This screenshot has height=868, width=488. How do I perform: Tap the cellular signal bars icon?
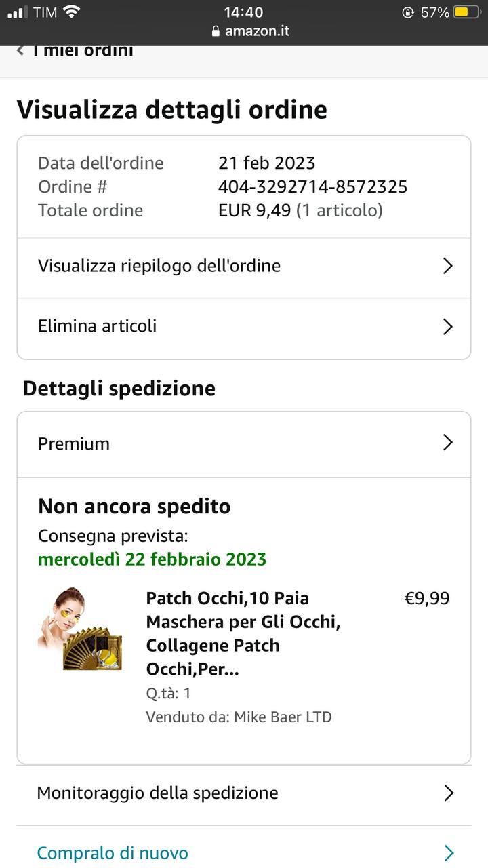pos(18,12)
